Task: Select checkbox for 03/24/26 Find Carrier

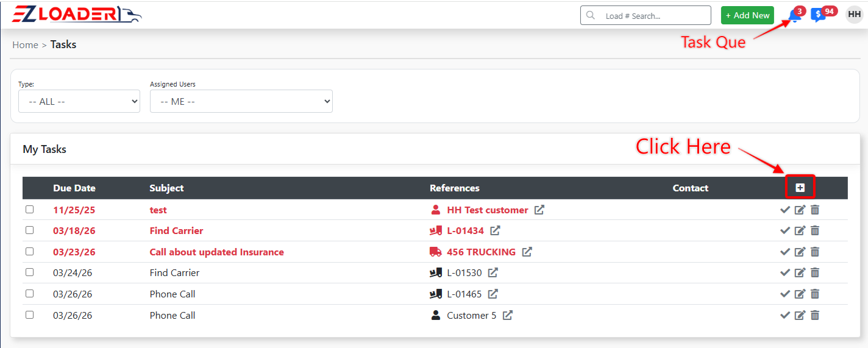Action: pyautogui.click(x=29, y=272)
